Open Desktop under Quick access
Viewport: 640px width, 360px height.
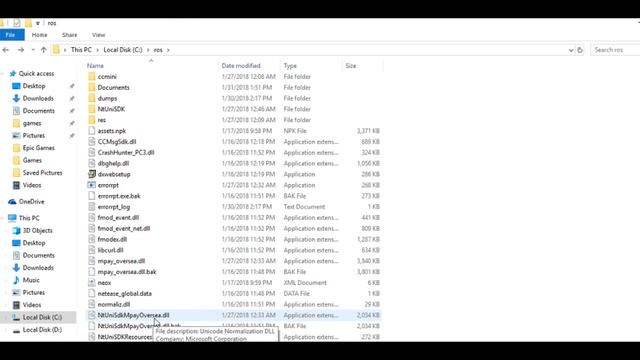(x=34, y=86)
